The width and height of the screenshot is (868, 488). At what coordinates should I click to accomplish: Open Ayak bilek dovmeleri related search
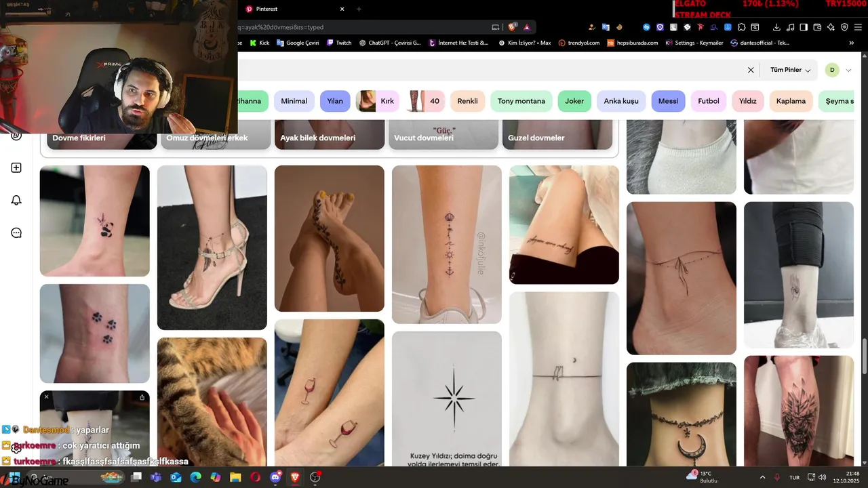328,135
